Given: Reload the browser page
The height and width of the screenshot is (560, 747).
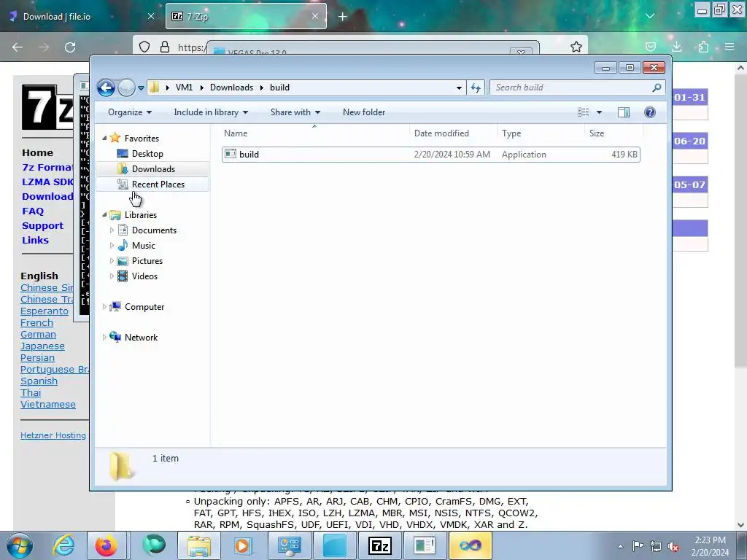Looking at the screenshot, I should 70,47.
